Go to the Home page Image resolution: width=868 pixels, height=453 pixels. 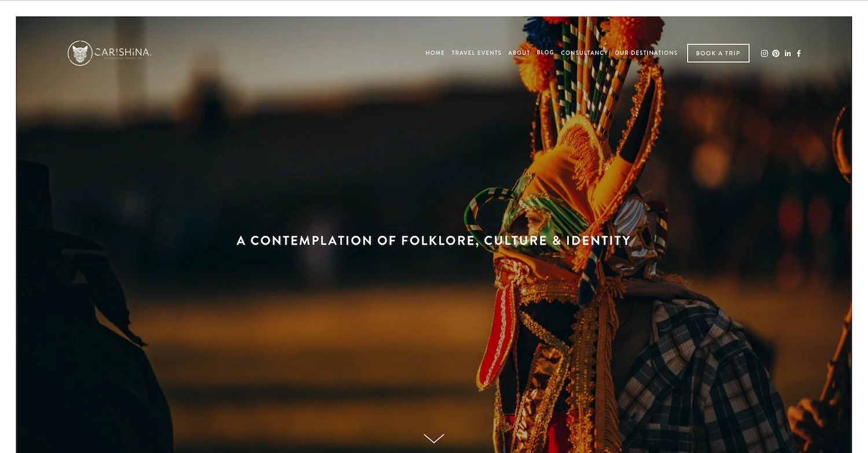[435, 53]
